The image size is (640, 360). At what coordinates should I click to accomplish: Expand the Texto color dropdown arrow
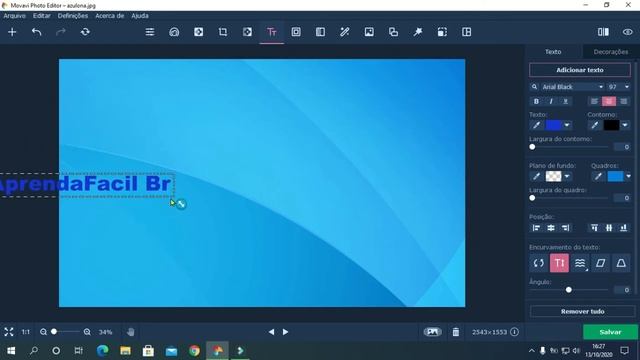click(x=567, y=125)
